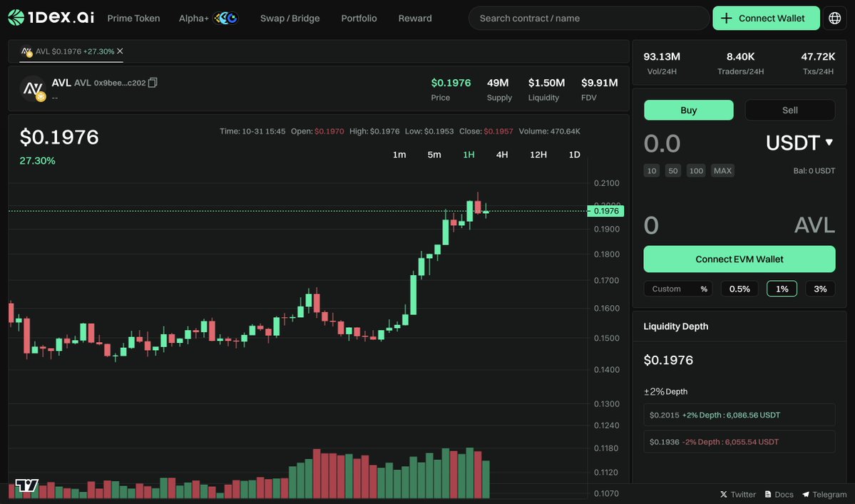
Task: Select 3% slippage tolerance
Action: coord(820,288)
